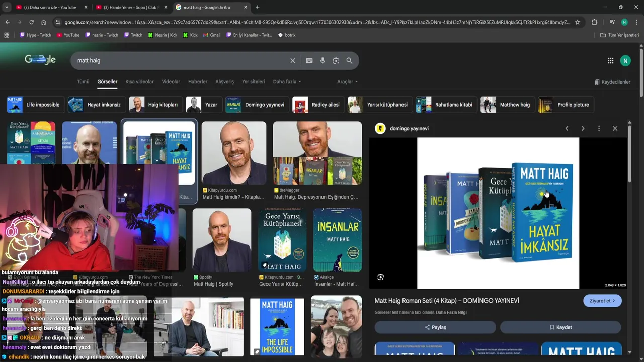Reload the current page
644x362 pixels.
click(x=31, y=22)
